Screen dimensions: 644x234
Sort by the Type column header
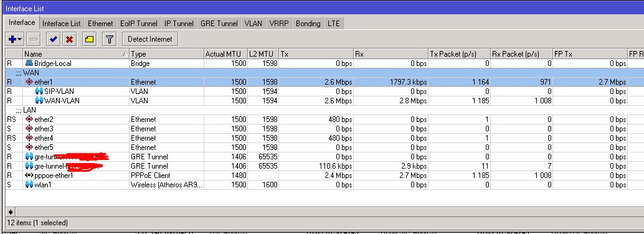[x=167, y=54]
